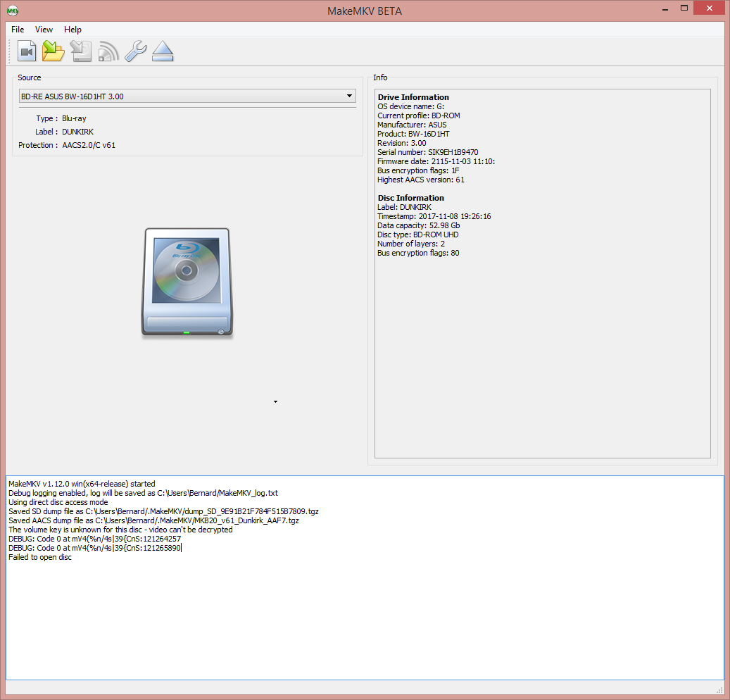Click 'Firmware date: 2115-11-03' info line
The image size is (730, 700).
pyautogui.click(x=436, y=161)
